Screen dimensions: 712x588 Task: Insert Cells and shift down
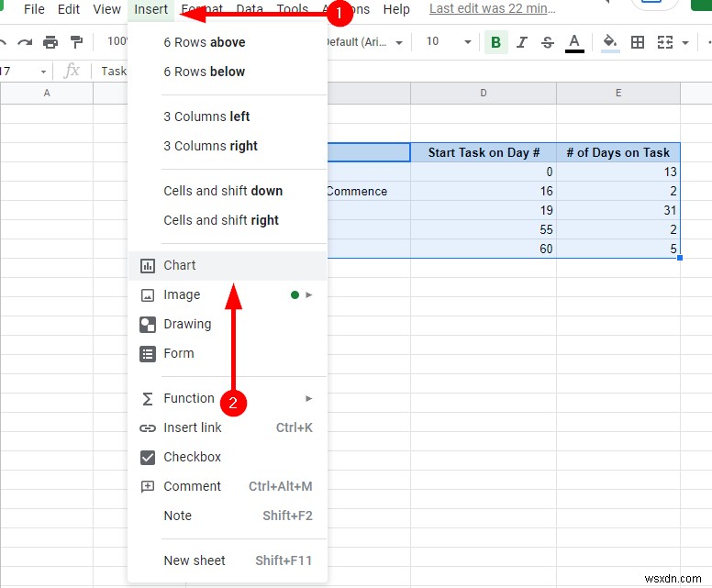(x=227, y=191)
